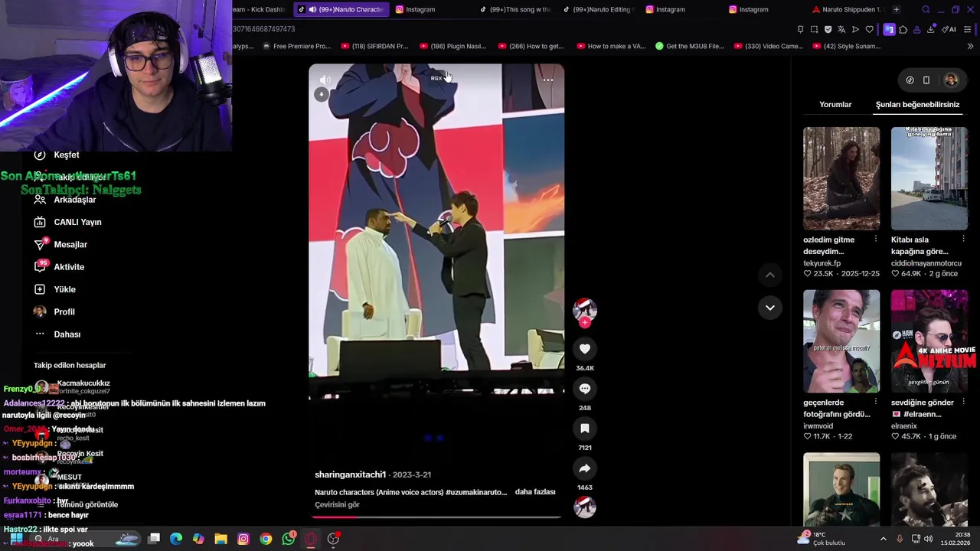Mute the video with speaker icon

325,80
